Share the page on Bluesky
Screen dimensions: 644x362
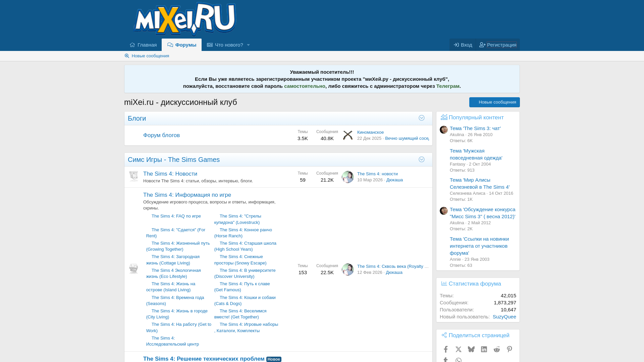471,349
